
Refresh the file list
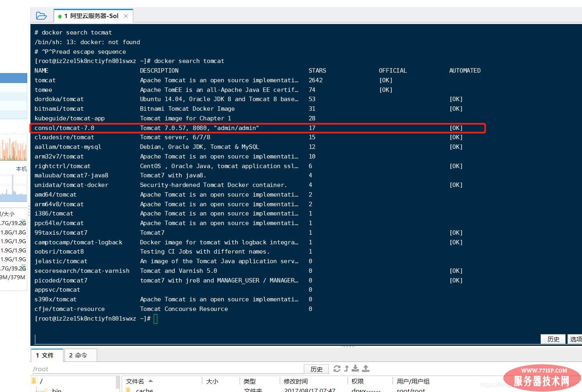coord(337,368)
